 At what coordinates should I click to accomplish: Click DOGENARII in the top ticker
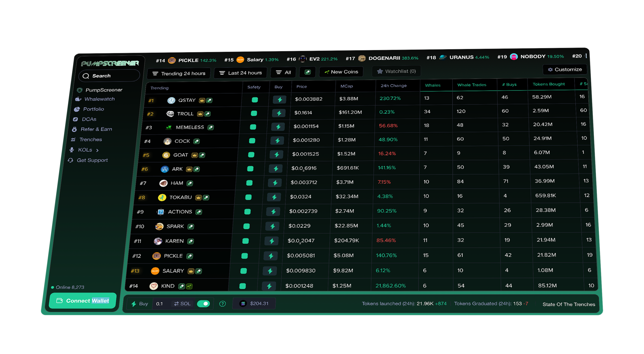[384, 58]
